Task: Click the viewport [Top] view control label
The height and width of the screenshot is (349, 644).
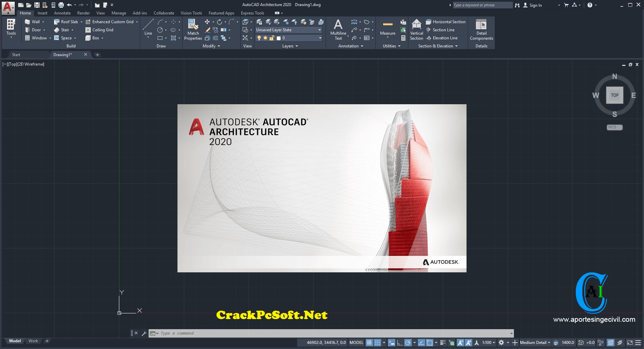Action: (13, 64)
